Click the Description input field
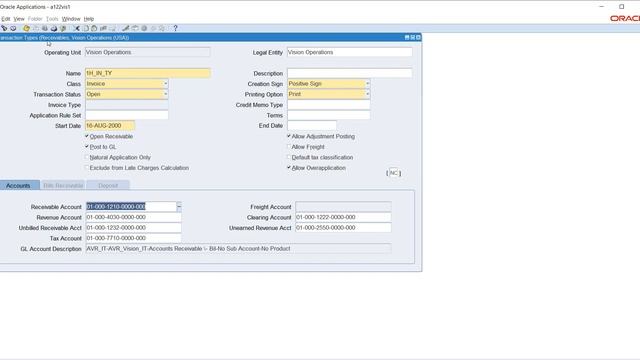 [x=350, y=73]
